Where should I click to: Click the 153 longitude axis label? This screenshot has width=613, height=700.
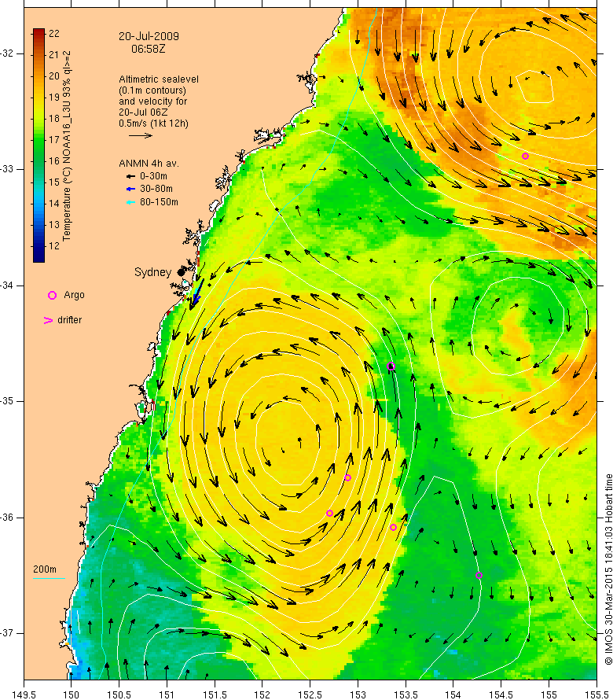point(358,695)
